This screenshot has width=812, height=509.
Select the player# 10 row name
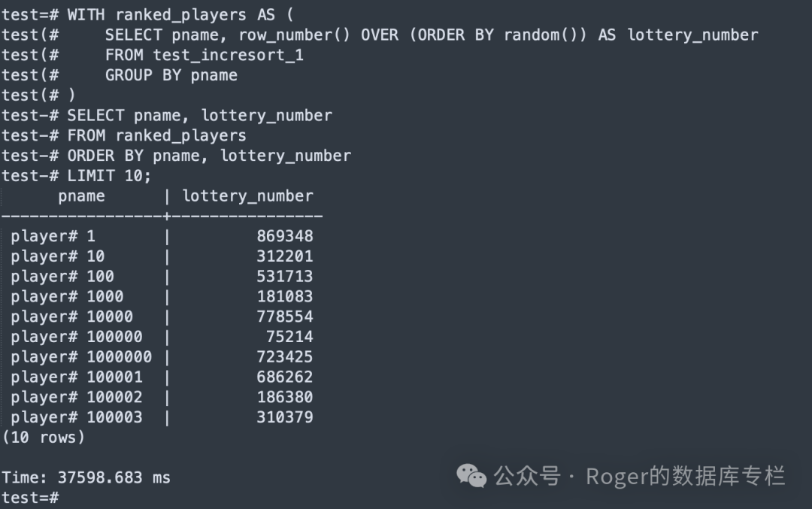[x=57, y=256]
